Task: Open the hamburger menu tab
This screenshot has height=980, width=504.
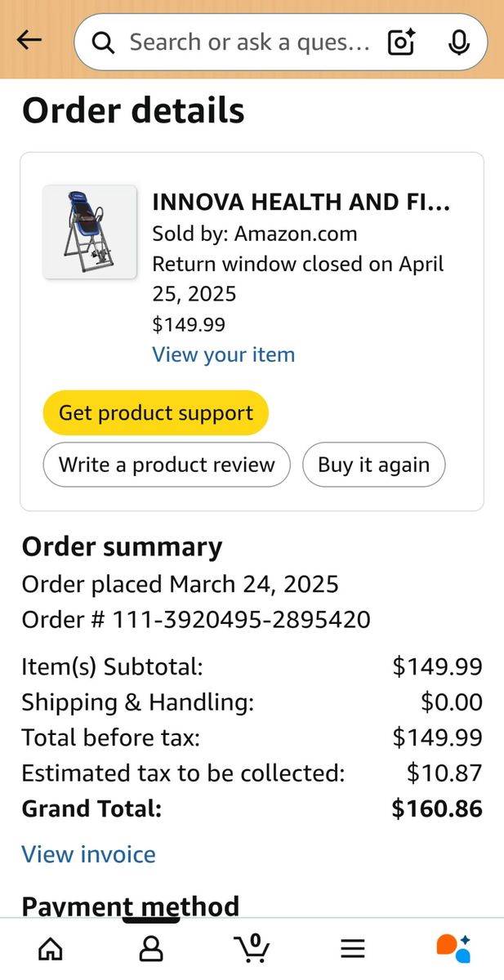Action: (x=353, y=948)
